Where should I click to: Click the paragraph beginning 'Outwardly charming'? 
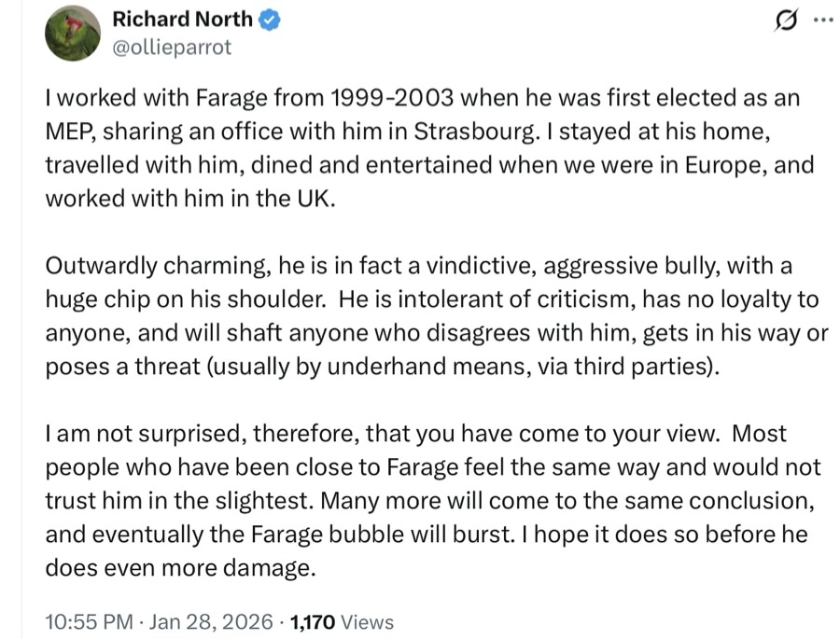coord(420,316)
